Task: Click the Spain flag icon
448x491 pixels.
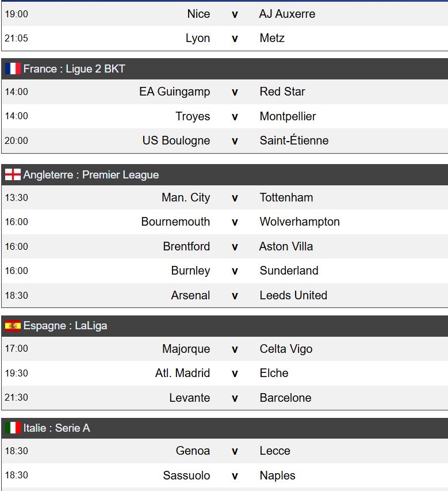Action: [x=13, y=326]
